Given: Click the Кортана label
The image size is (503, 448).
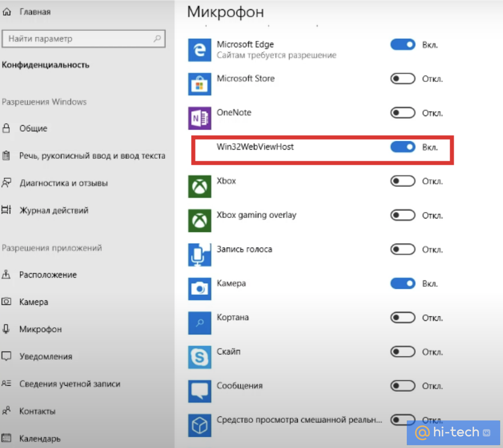Looking at the screenshot, I should coord(233,317).
